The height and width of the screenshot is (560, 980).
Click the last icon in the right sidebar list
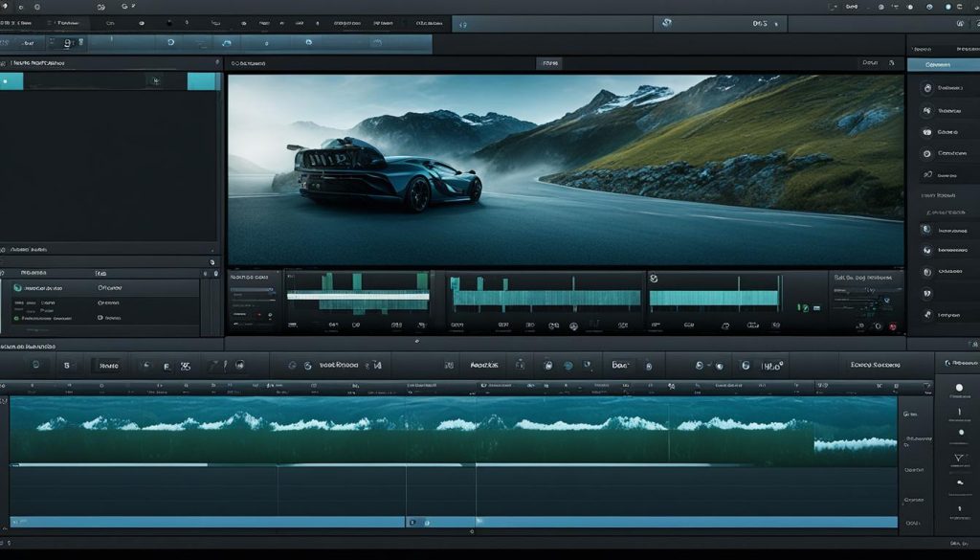[x=927, y=315]
